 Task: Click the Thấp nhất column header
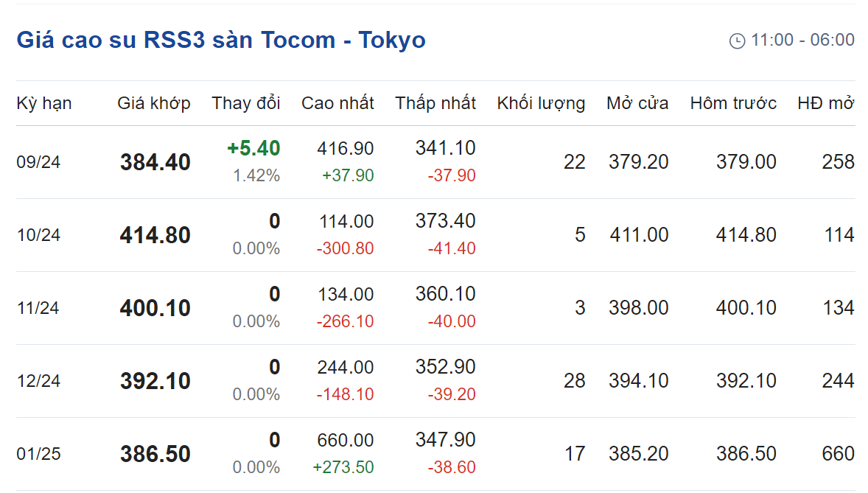(x=435, y=103)
